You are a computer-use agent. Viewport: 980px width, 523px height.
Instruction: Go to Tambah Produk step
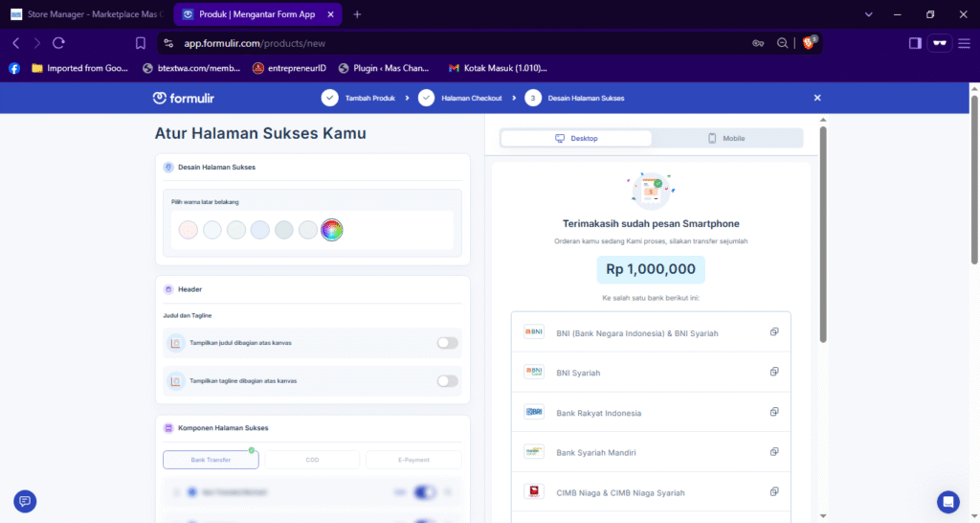pos(358,99)
